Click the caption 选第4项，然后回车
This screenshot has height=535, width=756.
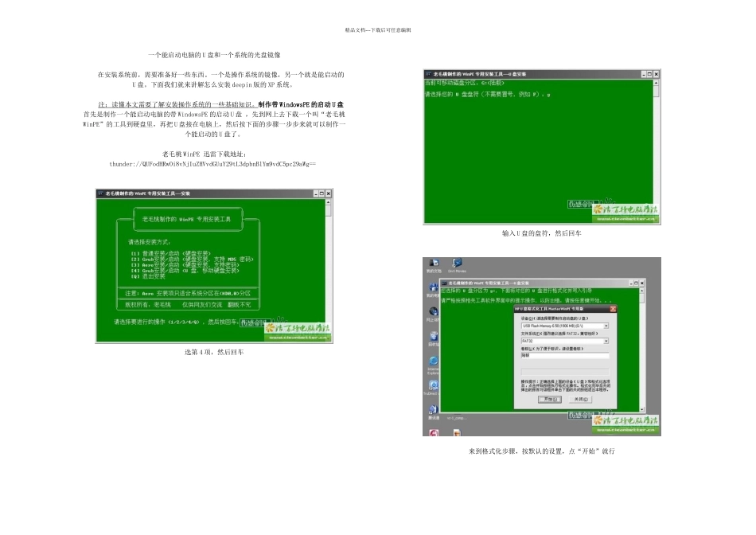[214, 352]
